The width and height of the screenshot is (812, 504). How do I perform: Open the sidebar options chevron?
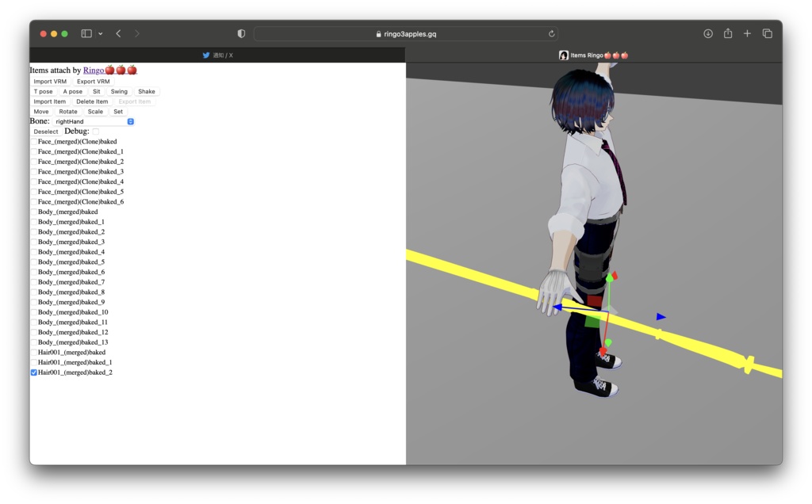pyautogui.click(x=101, y=33)
